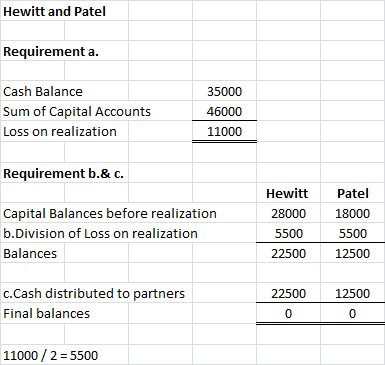Click Patel's cash distributed value 12500
Viewport: 385px width, 365px height.
coord(352,294)
